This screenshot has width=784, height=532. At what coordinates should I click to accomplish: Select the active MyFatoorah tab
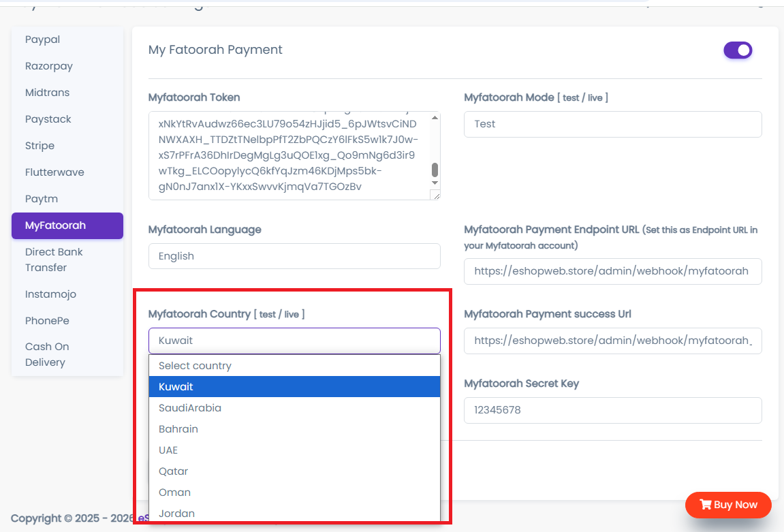coord(67,225)
